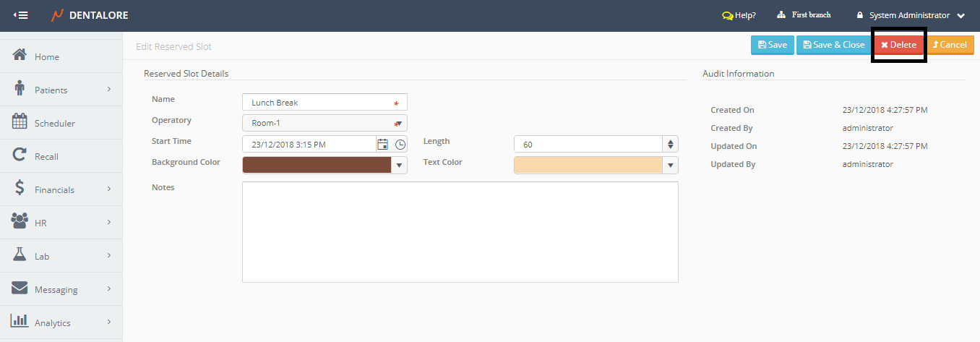Open the calendar date picker icon

(383, 145)
